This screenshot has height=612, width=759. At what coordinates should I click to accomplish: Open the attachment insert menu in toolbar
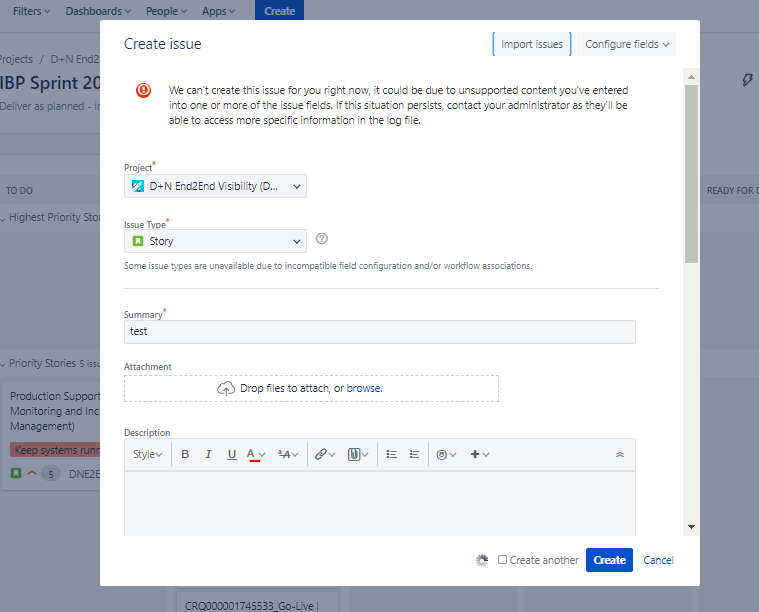point(358,454)
